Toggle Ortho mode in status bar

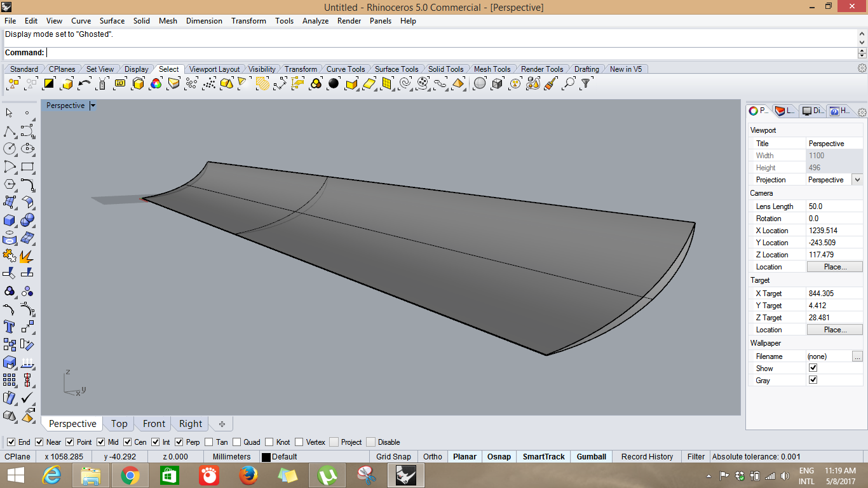pos(433,457)
